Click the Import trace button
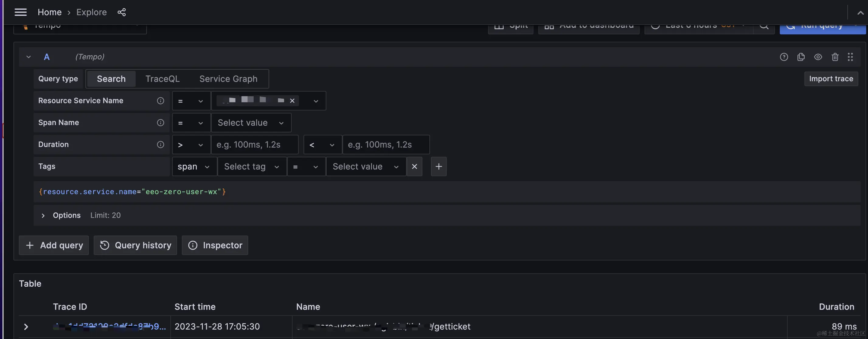 (831, 79)
